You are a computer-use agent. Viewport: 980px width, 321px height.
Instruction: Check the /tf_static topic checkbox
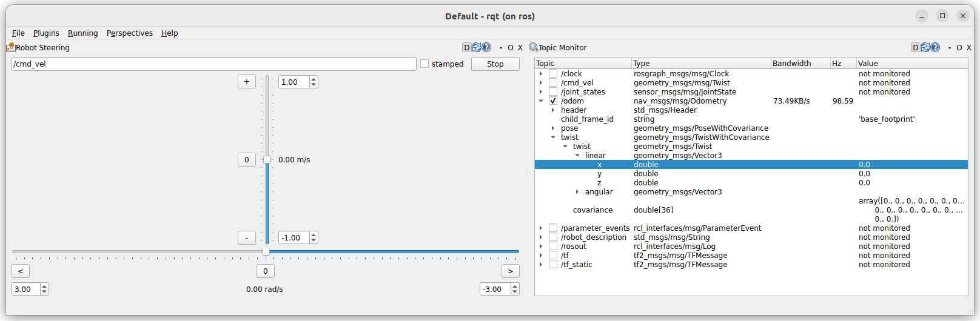click(553, 265)
